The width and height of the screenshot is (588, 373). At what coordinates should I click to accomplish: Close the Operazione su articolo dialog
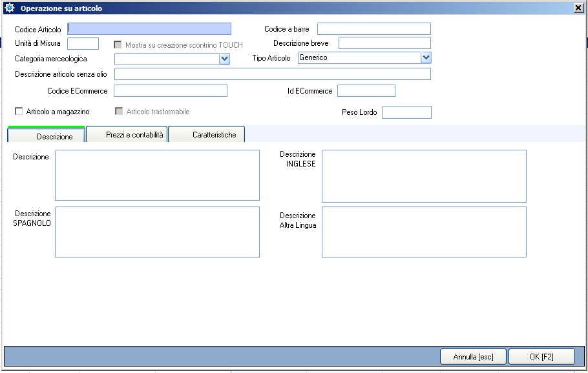(578, 8)
